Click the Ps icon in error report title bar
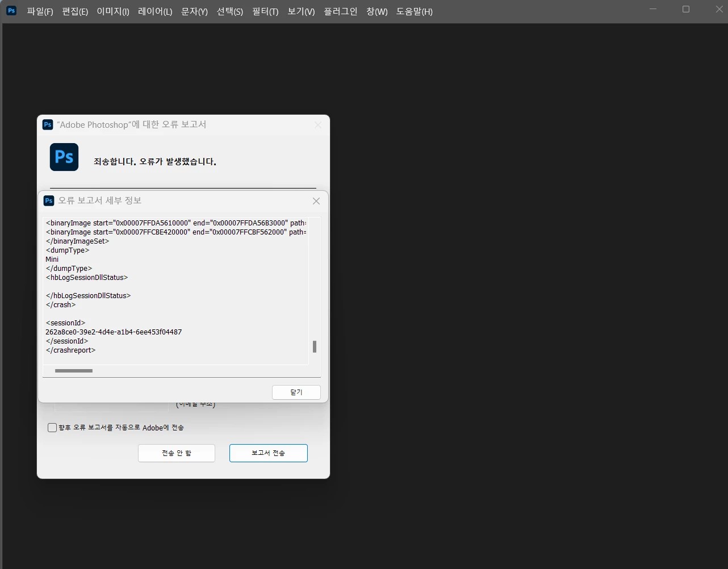This screenshot has height=569, width=728. click(48, 124)
